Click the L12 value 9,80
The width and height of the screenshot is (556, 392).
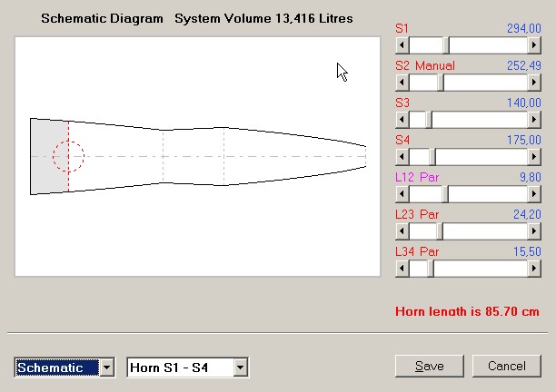(x=531, y=177)
